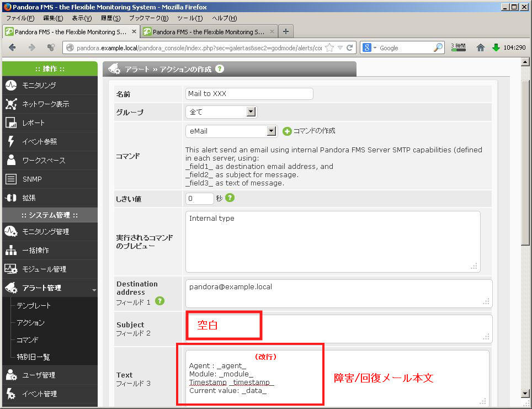Open ワークスペース section
The height and width of the screenshot is (409, 532).
[x=50, y=160]
